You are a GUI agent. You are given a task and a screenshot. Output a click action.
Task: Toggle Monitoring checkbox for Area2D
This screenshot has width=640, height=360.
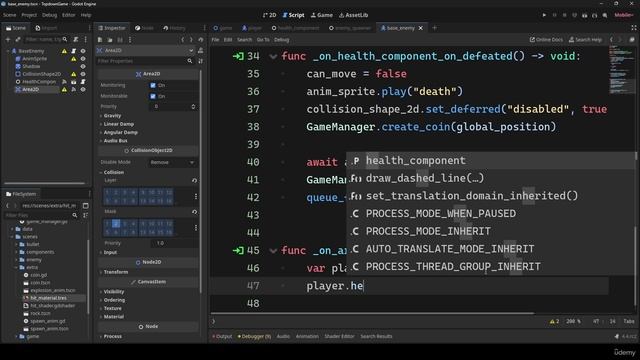pyautogui.click(x=153, y=85)
